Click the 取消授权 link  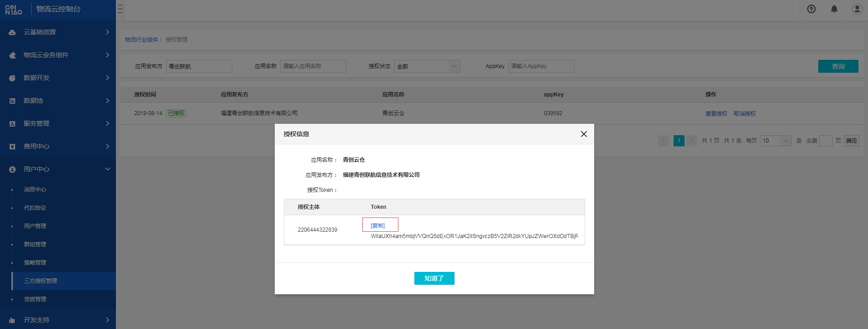[x=744, y=114]
